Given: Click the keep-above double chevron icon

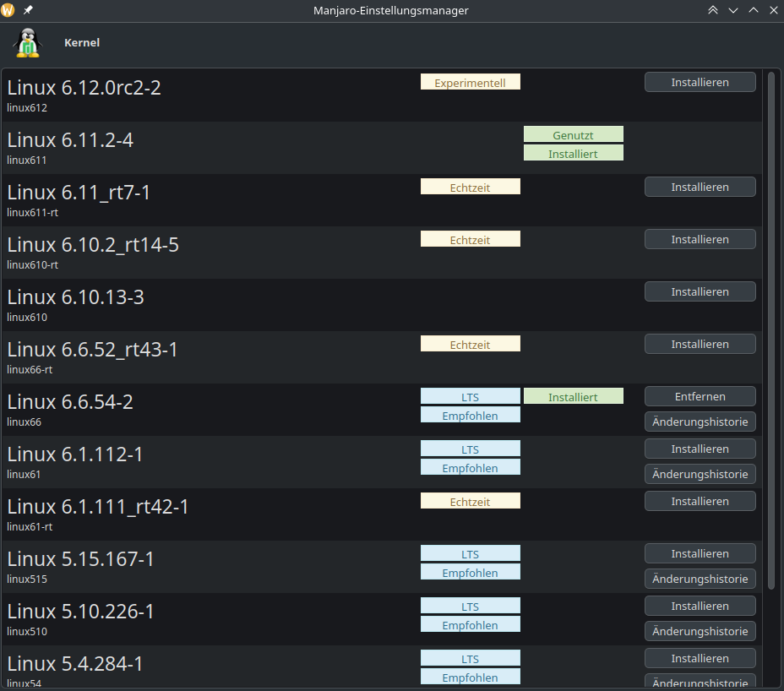Looking at the screenshot, I should click(713, 10).
